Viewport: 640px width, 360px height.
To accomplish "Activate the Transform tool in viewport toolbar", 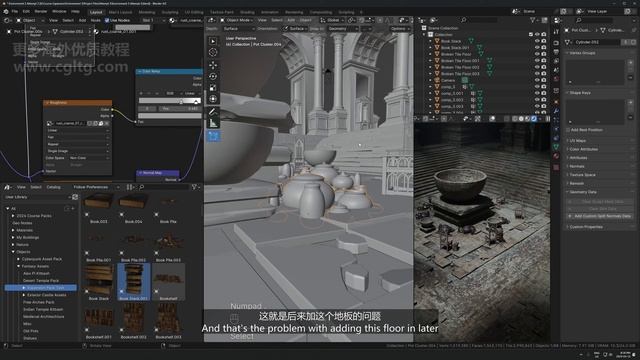I will click(x=213, y=99).
